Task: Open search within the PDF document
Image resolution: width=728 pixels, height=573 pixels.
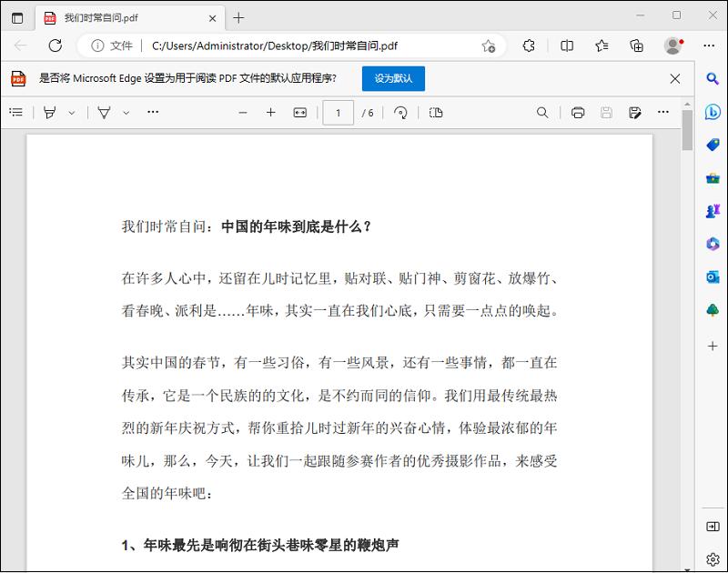Action: coord(542,113)
